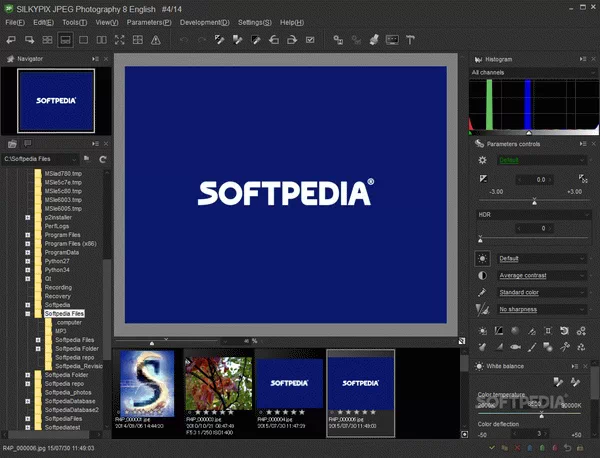
Task: Open Navigator panel options menu icon
Action: (95, 59)
